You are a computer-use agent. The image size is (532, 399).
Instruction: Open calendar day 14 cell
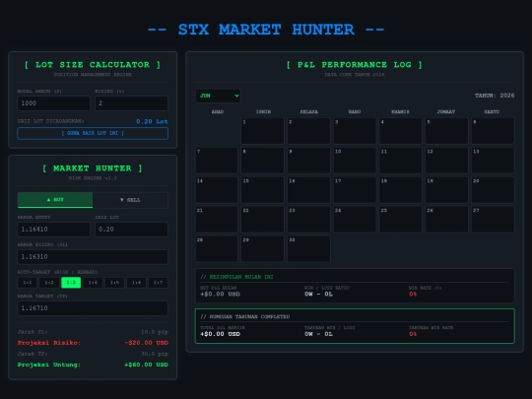(217, 190)
